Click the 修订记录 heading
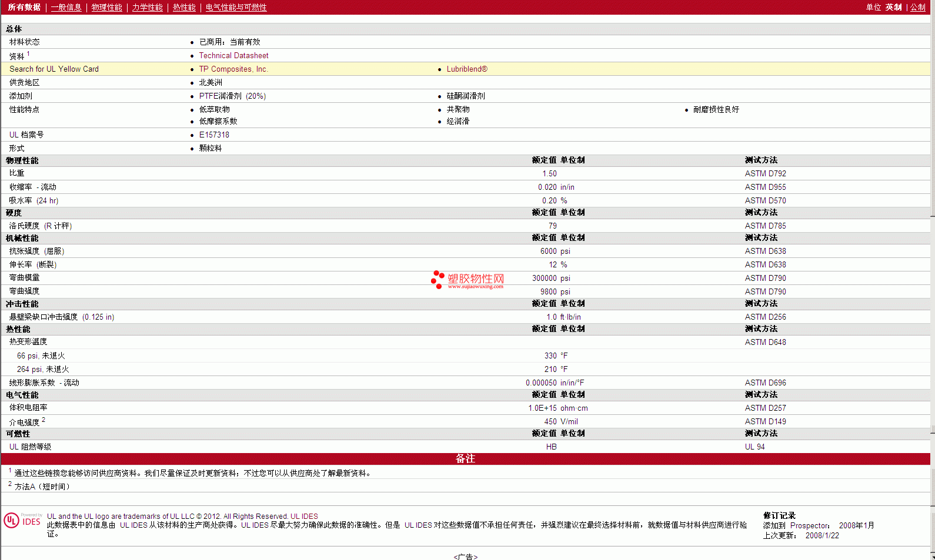The width and height of the screenshot is (935, 560). (779, 516)
